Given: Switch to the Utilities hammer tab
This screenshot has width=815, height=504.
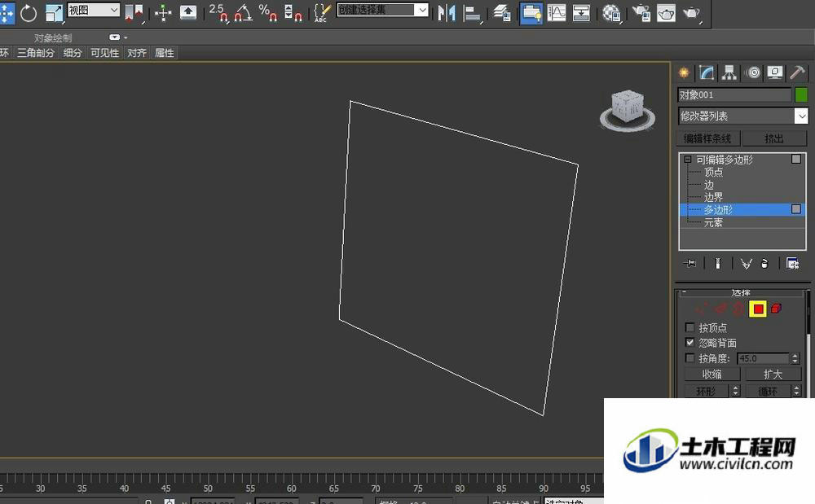Looking at the screenshot, I should pyautogui.click(x=797, y=72).
